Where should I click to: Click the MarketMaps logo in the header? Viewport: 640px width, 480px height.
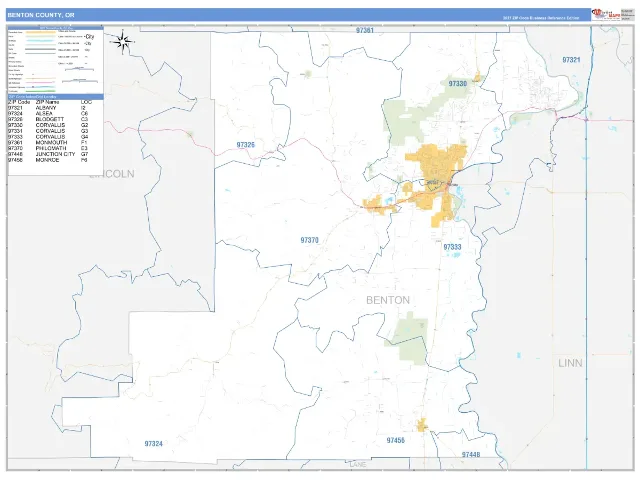606,15
